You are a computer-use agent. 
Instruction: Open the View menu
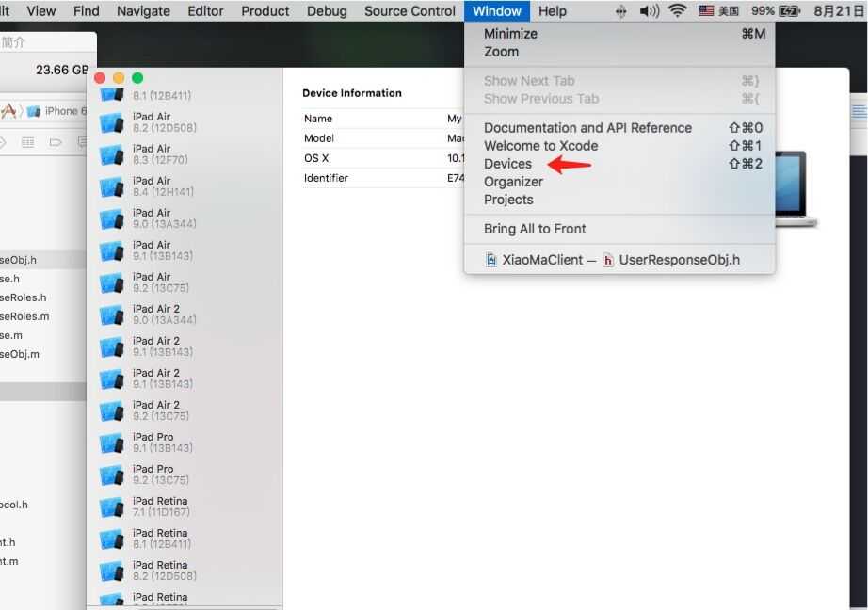click(x=41, y=11)
